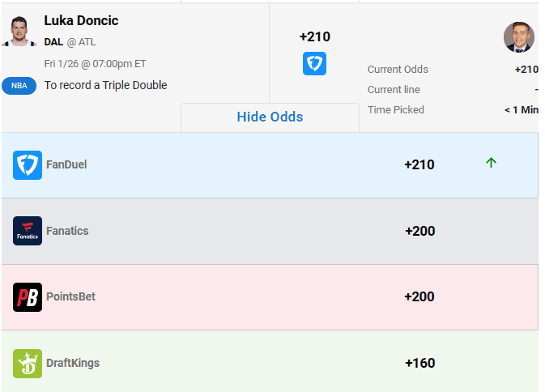Image resolution: width=545 pixels, height=392 pixels.
Task: Open Luka Doncic's player headshot
Action: 19,31
